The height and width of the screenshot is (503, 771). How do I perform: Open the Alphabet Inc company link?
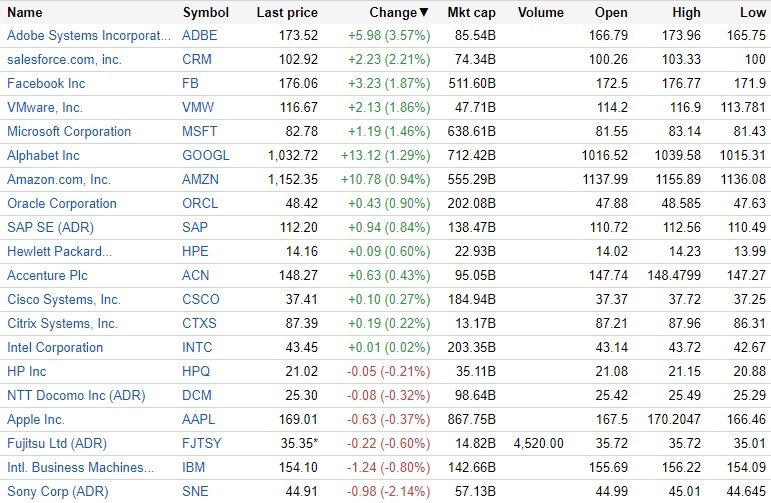tap(43, 155)
